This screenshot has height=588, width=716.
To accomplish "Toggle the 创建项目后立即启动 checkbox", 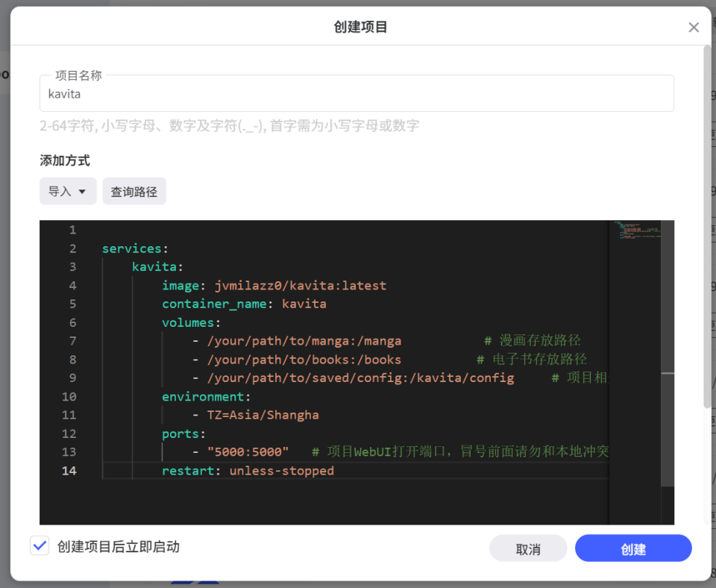I will point(40,546).
